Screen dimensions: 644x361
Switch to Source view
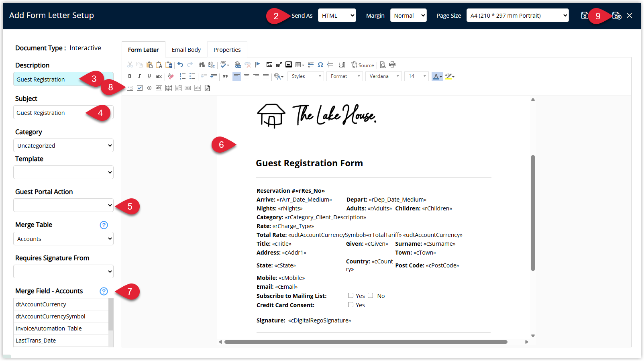(363, 65)
